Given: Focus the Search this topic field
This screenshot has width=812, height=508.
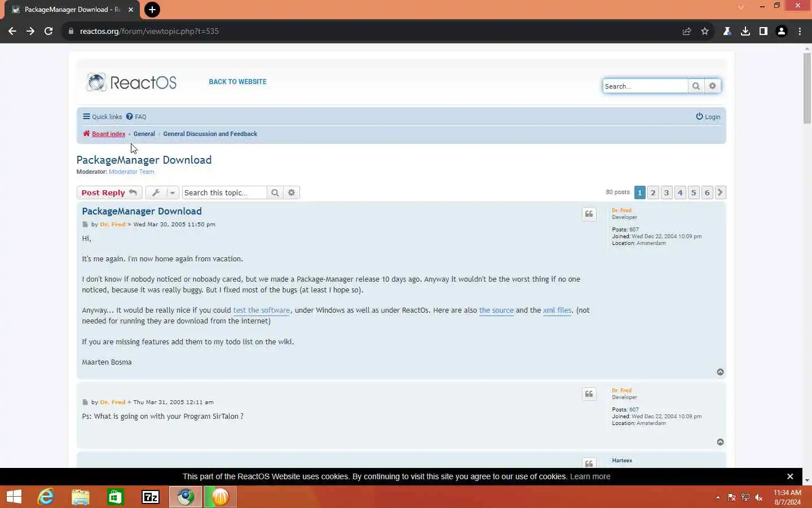Looking at the screenshot, I should (224, 192).
